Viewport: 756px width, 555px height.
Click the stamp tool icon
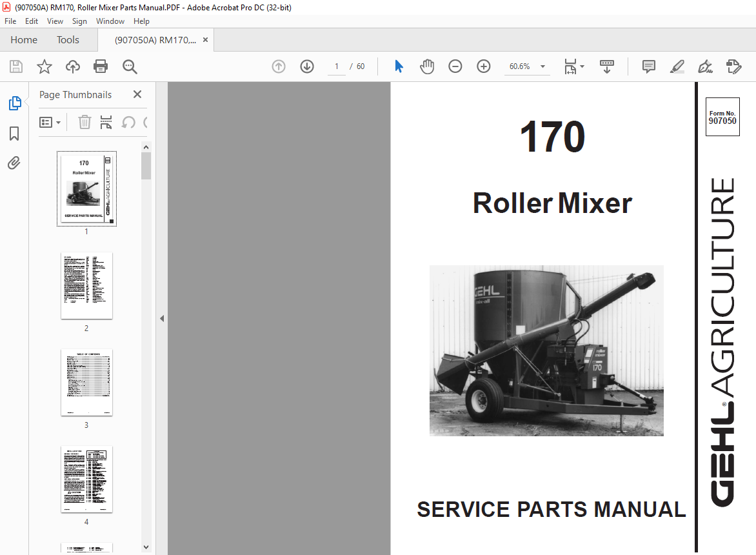734,66
